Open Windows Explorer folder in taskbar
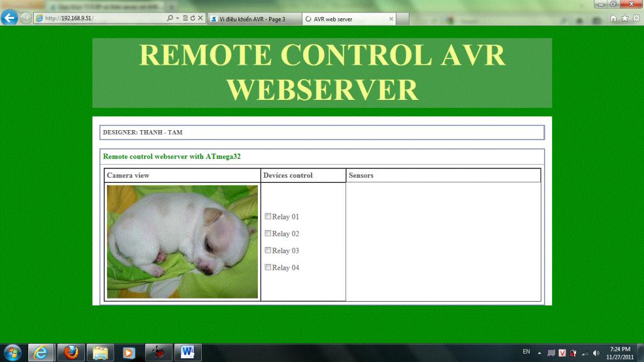The image size is (644, 362). [x=100, y=353]
